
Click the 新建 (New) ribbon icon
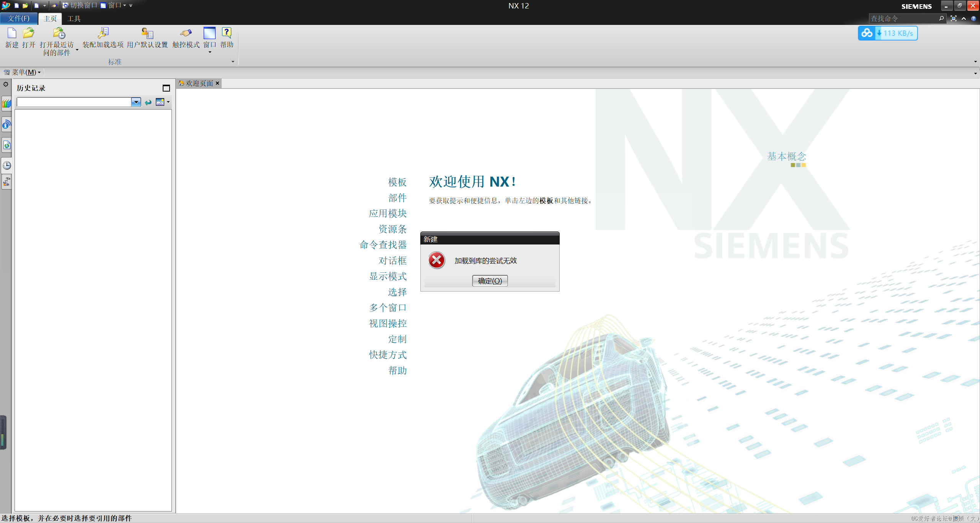(x=12, y=33)
